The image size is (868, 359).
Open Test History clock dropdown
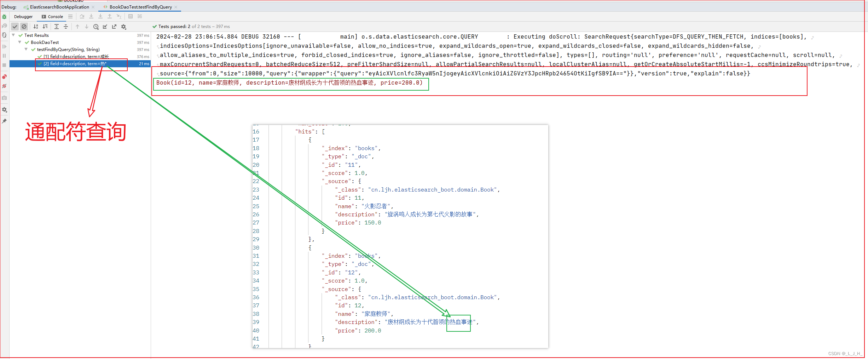pos(96,27)
